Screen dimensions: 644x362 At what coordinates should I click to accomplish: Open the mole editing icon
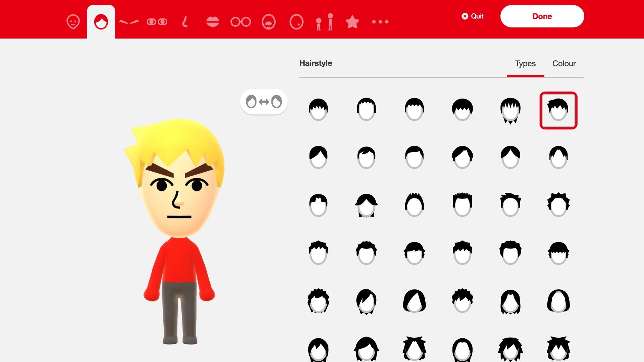click(297, 22)
